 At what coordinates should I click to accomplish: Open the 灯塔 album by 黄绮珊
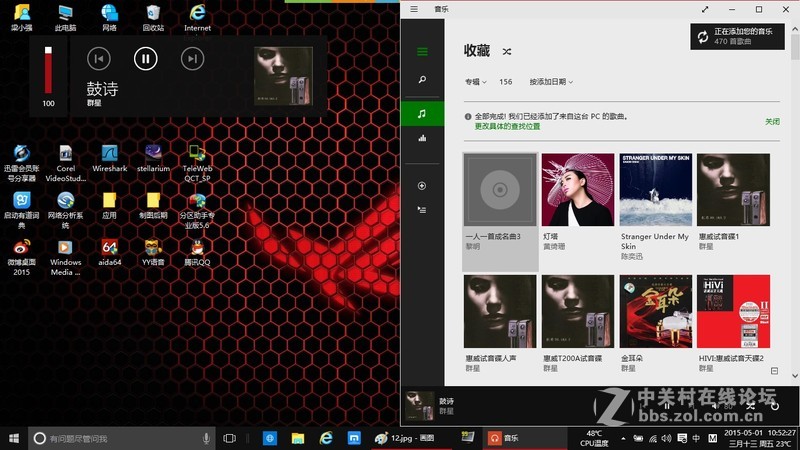click(x=578, y=190)
